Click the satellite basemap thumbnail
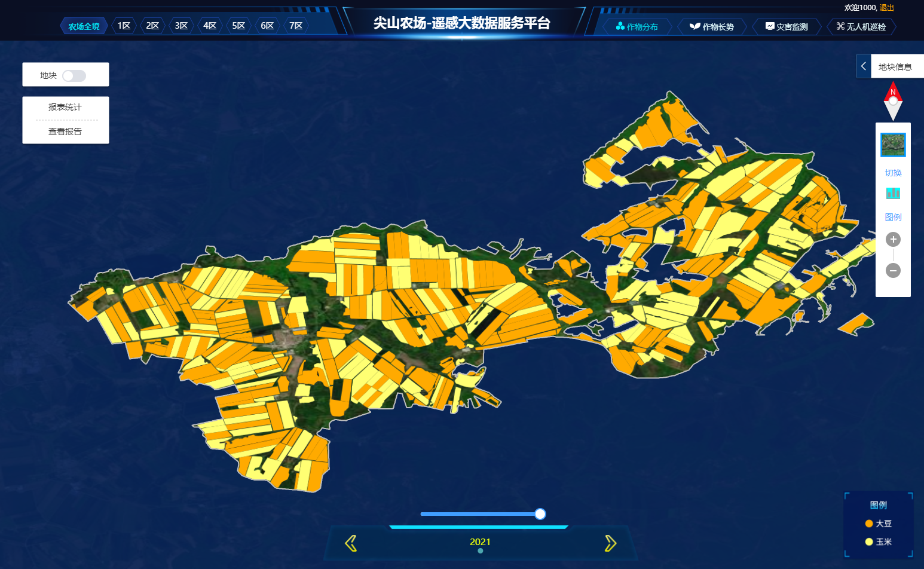This screenshot has height=569, width=924. pos(893,145)
